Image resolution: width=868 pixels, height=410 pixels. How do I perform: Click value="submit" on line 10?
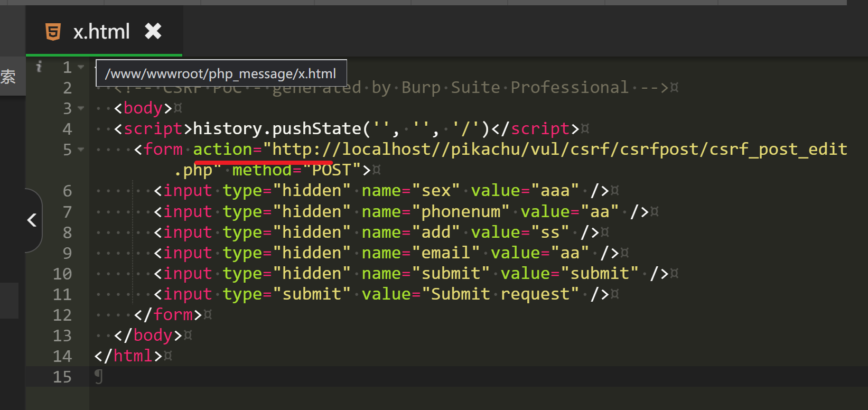point(570,274)
